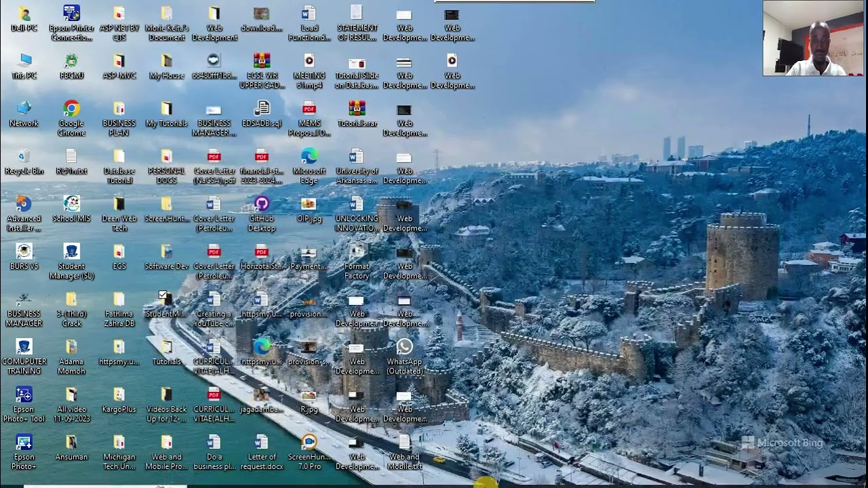Select Michigan Tech Un... folder
The width and height of the screenshot is (868, 488).
119,452
